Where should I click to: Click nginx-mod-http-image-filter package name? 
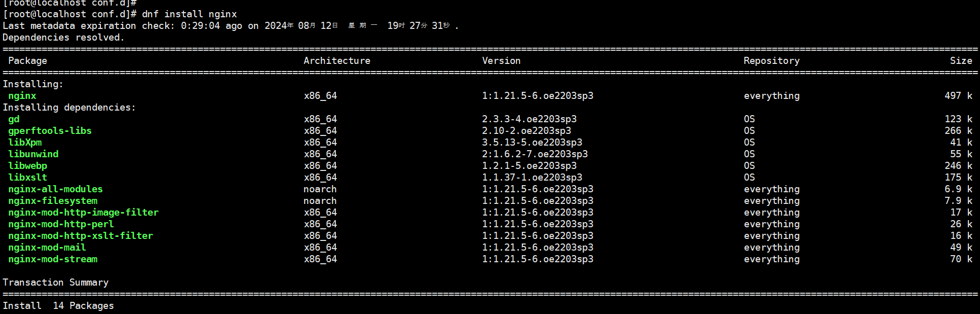point(83,213)
